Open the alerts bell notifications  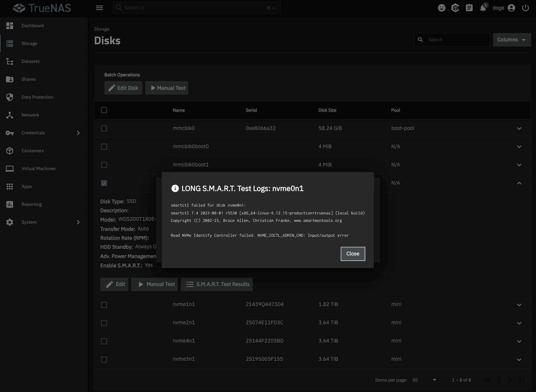tap(483, 8)
